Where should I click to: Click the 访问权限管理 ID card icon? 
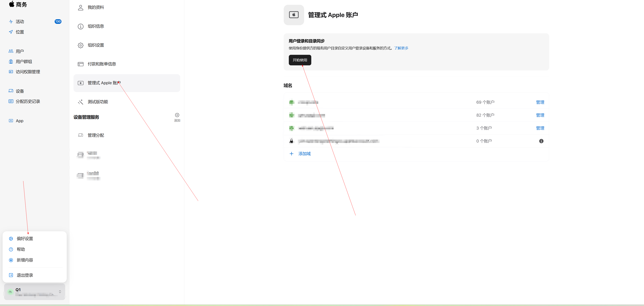coord(11,72)
